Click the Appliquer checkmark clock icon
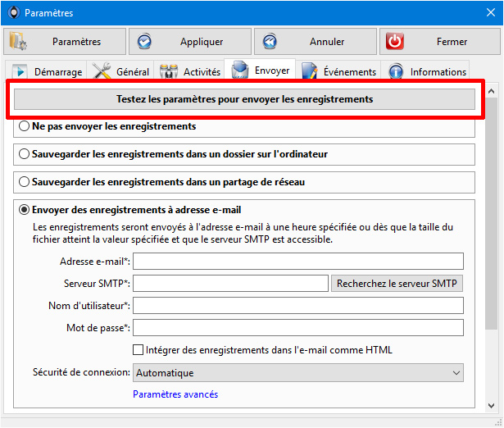This screenshot has width=504, height=428. point(144,42)
